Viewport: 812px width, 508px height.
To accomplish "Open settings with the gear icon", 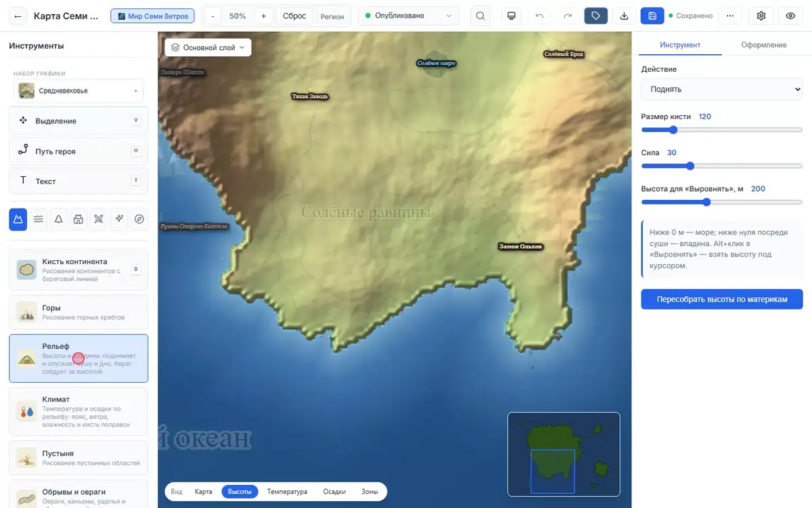I will click(761, 16).
